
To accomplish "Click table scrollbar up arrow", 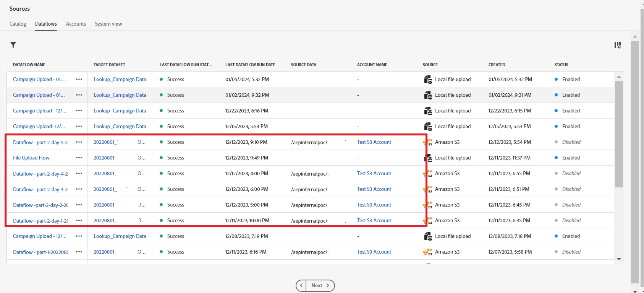I will pos(619,77).
